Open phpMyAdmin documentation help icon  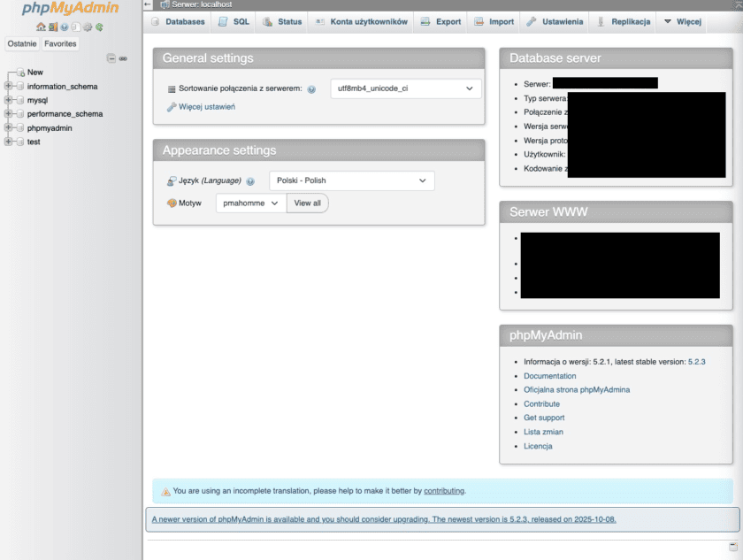pyautogui.click(x=64, y=27)
